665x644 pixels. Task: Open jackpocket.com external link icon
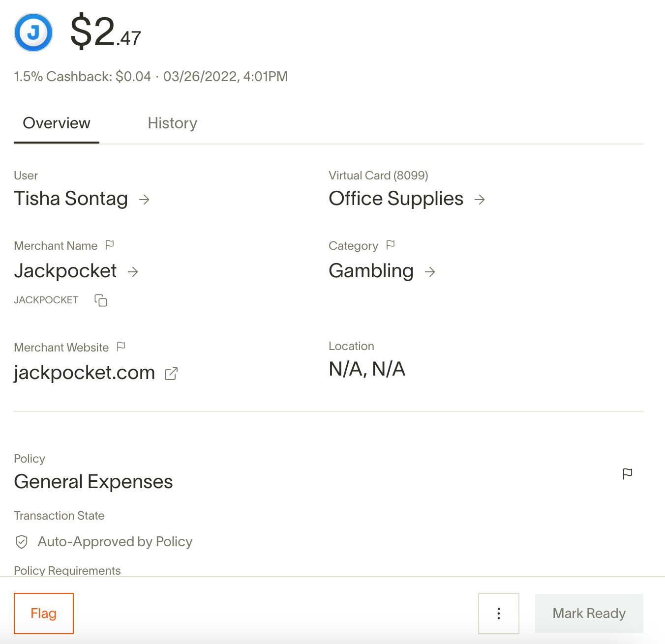coord(171,374)
